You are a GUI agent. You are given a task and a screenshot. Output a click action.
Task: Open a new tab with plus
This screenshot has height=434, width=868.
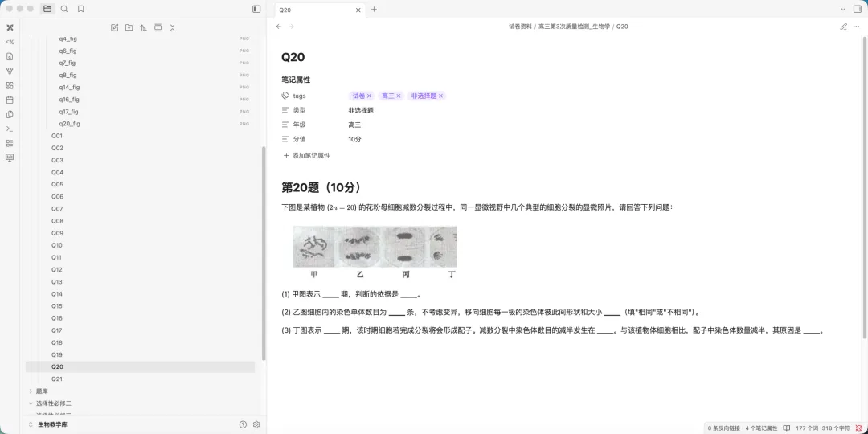[x=375, y=10]
